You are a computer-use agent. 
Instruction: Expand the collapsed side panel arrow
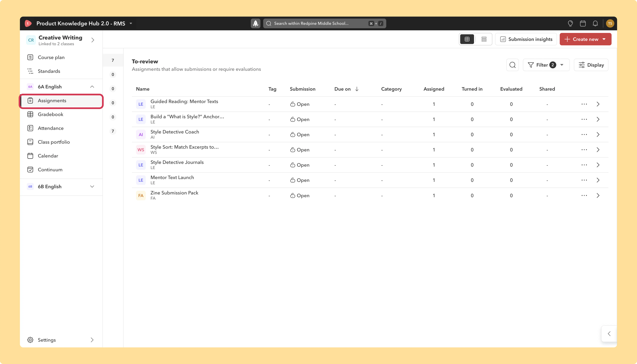click(609, 334)
